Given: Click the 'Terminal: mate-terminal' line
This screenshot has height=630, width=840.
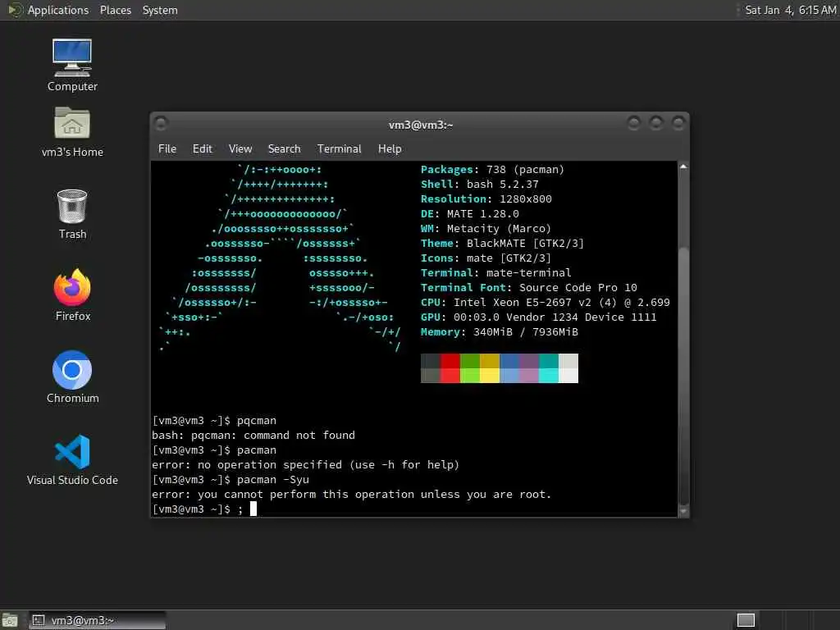Looking at the screenshot, I should [496, 272].
